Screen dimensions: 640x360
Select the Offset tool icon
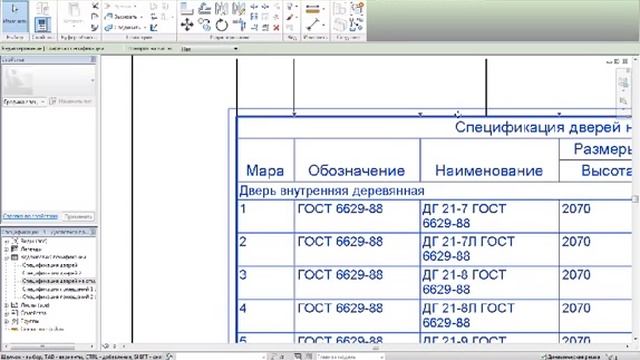click(x=204, y=8)
